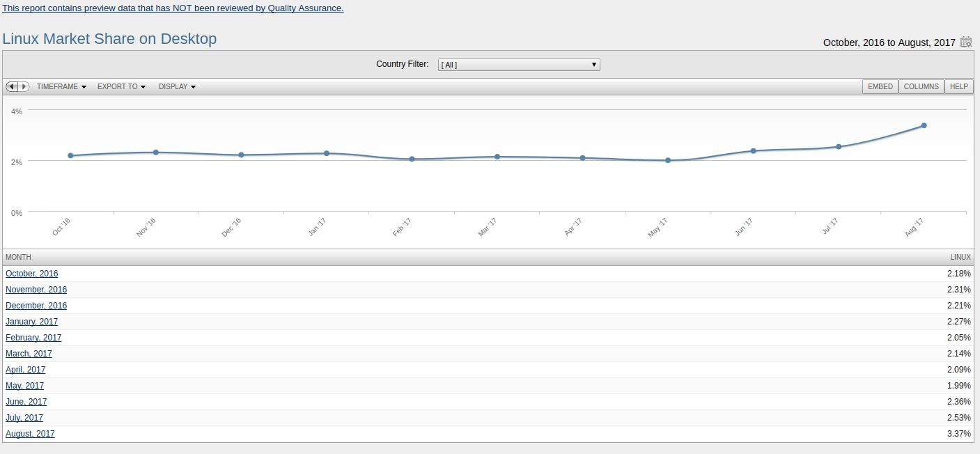Open February, 2017 row link

[33, 338]
